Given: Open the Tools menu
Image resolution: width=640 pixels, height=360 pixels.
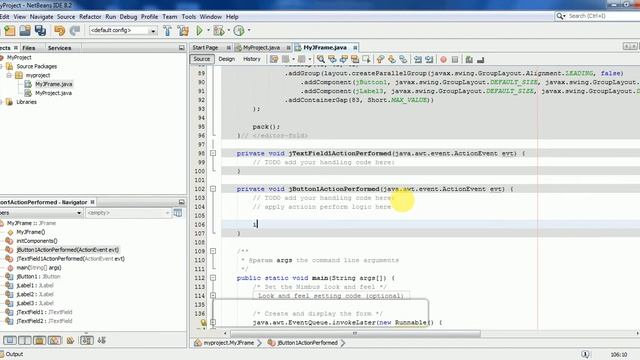Looking at the screenshot, I should pyautogui.click(x=189, y=17).
